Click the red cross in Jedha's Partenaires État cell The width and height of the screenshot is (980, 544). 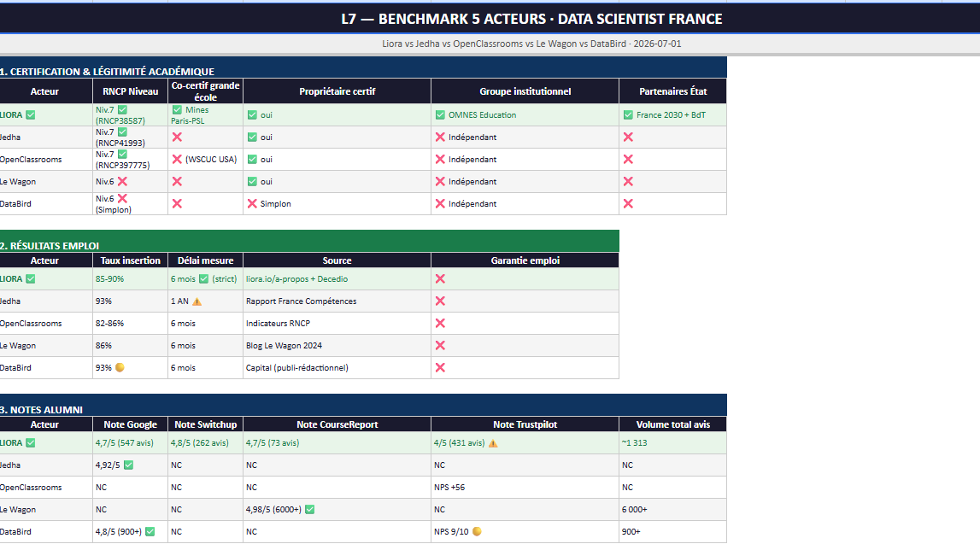coord(628,137)
